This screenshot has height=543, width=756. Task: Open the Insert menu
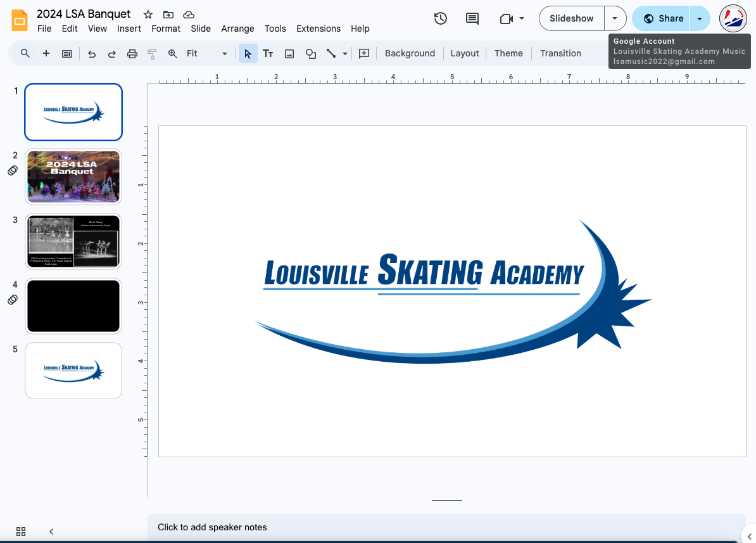click(x=129, y=29)
